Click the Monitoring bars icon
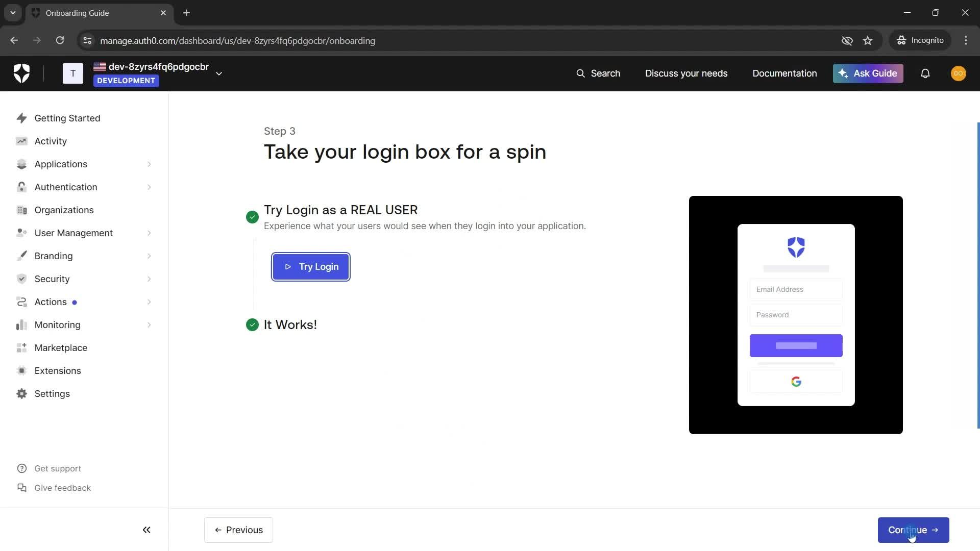The width and height of the screenshot is (980, 551). (21, 325)
